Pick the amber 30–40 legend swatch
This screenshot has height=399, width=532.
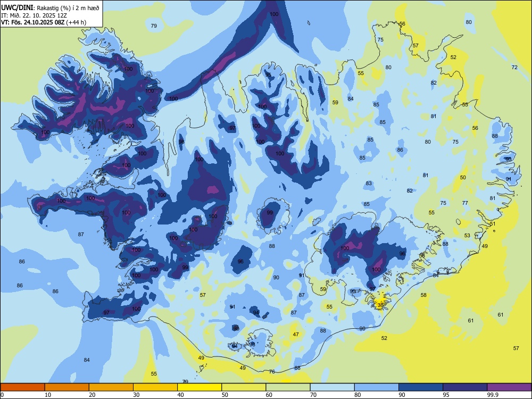pyautogui.click(x=155, y=387)
